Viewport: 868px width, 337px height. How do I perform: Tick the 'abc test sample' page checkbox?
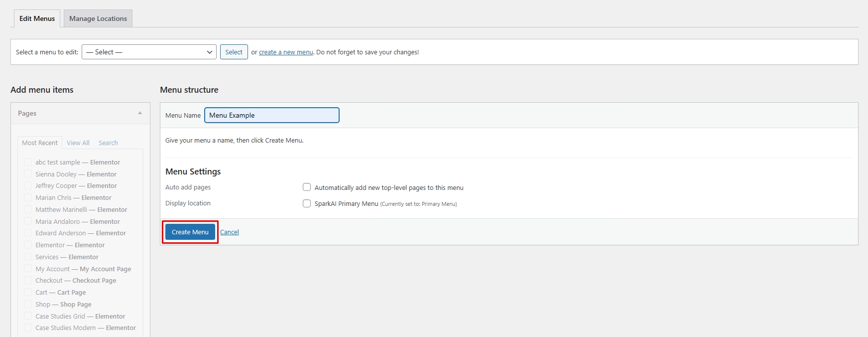point(28,162)
